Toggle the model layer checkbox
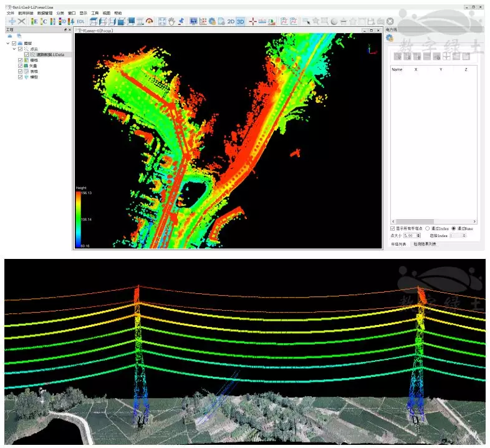 click(21, 77)
